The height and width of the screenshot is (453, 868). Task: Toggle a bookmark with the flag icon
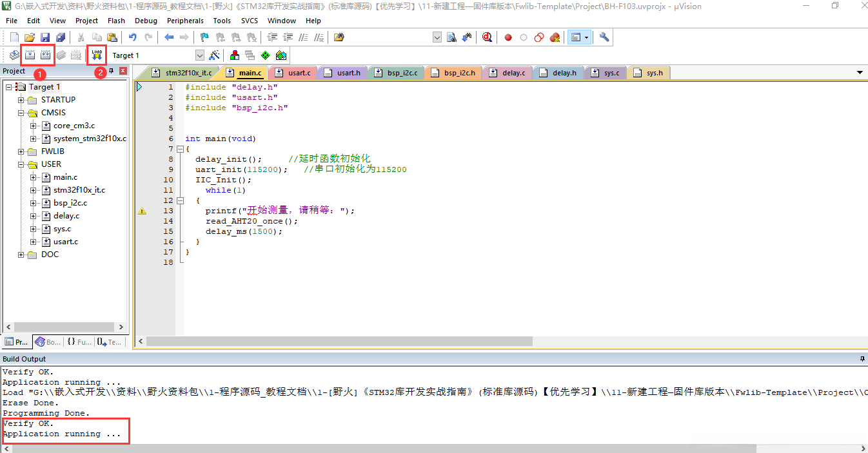click(204, 37)
